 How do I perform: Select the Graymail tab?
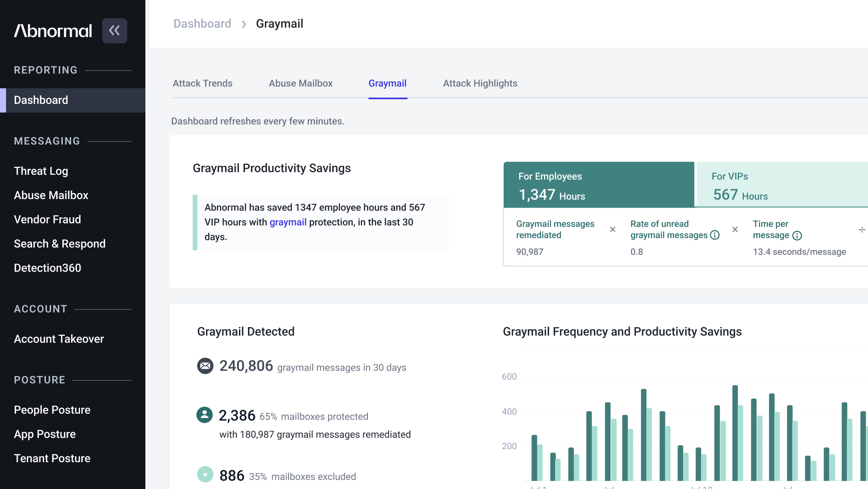[388, 84]
